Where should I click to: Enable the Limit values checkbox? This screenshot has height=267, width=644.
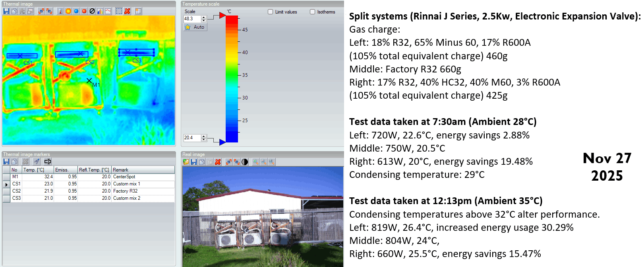tap(271, 12)
